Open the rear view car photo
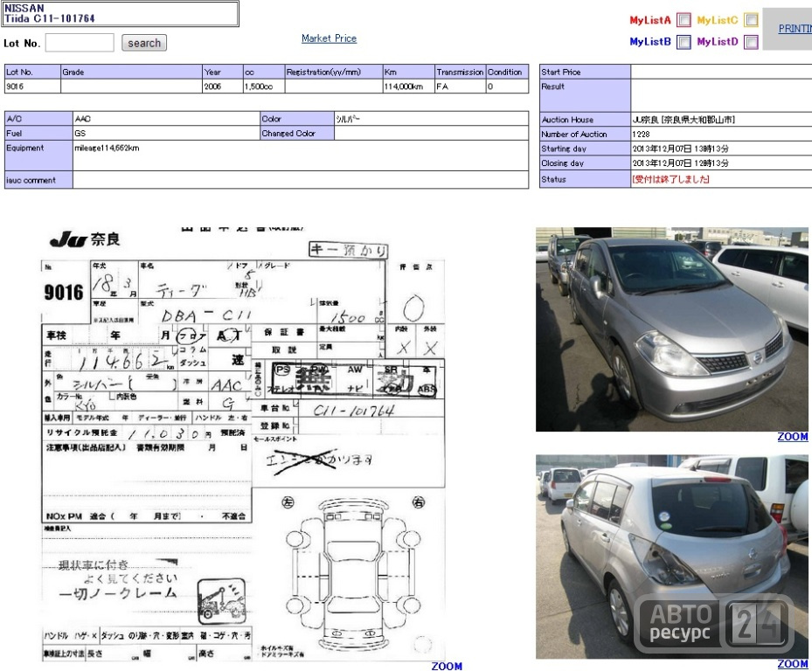Viewport: 812px width, 671px height. (671, 557)
